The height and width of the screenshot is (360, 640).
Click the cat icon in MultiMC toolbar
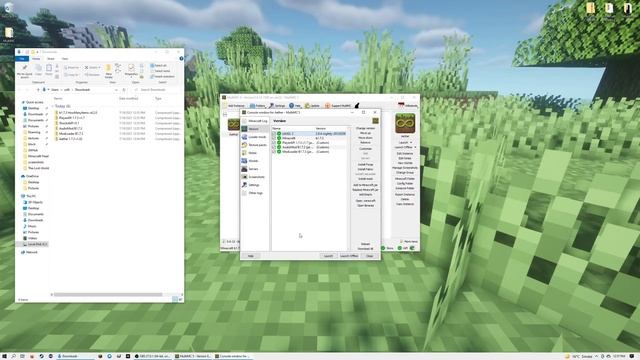pyautogui.click(x=357, y=106)
